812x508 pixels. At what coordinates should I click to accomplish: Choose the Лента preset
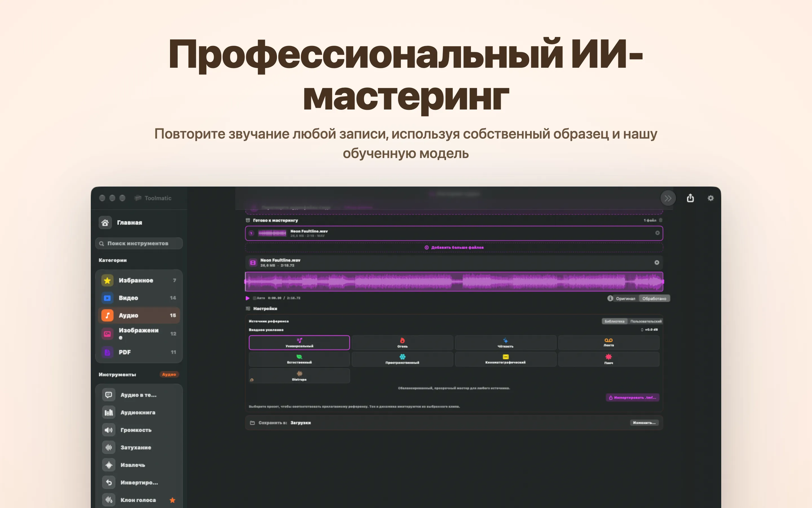609,343
